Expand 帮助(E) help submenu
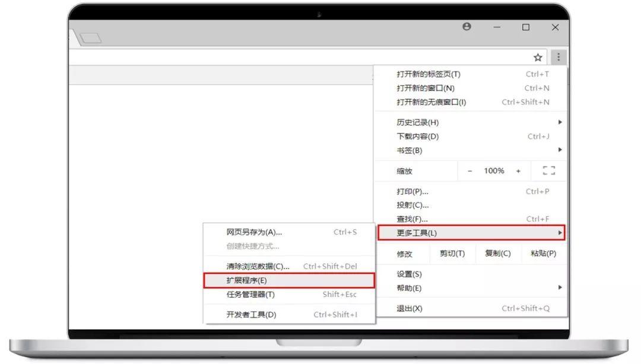 [x=471, y=288]
